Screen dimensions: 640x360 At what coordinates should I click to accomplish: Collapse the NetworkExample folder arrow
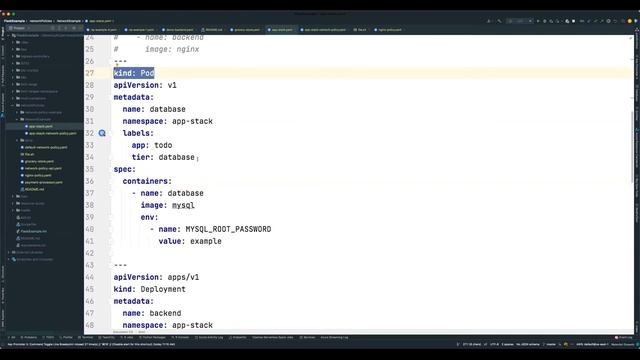18,119
